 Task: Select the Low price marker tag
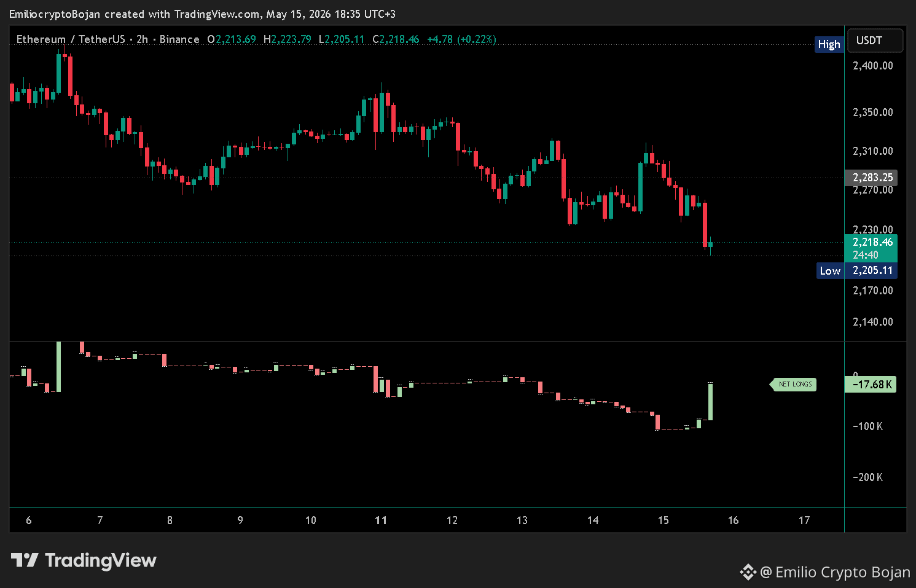pos(830,271)
